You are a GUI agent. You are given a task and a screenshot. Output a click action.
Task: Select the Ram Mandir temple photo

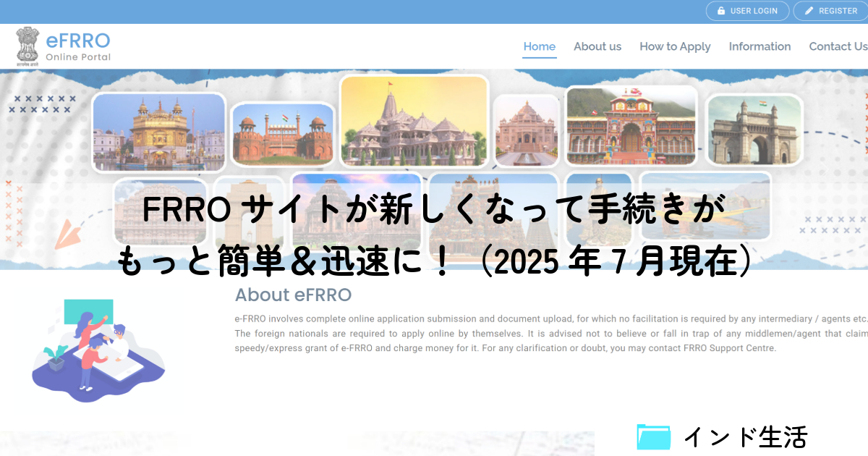click(414, 122)
